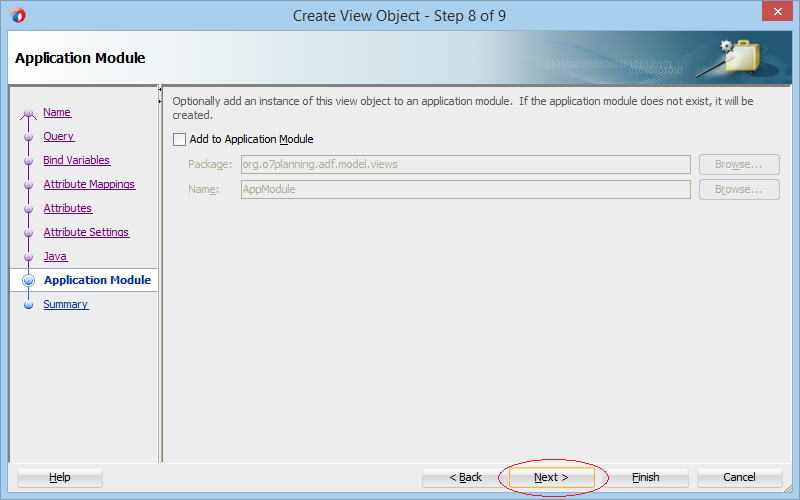Click the Bind Variables step bullet icon
This screenshot has height=500, width=800.
29,161
